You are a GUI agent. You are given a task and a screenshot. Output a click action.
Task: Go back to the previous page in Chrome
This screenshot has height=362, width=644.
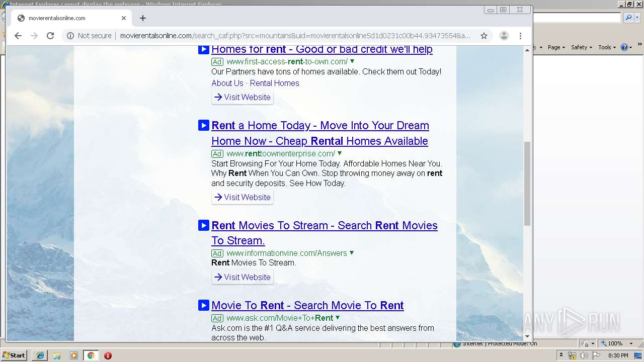pyautogui.click(x=18, y=36)
